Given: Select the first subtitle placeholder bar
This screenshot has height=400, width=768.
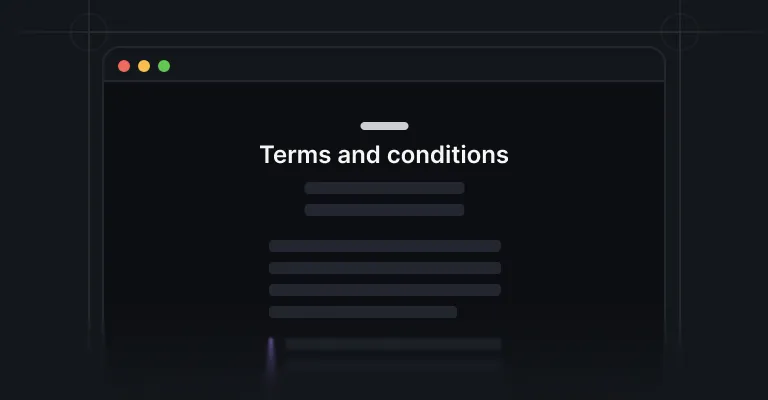Looking at the screenshot, I should [384, 188].
